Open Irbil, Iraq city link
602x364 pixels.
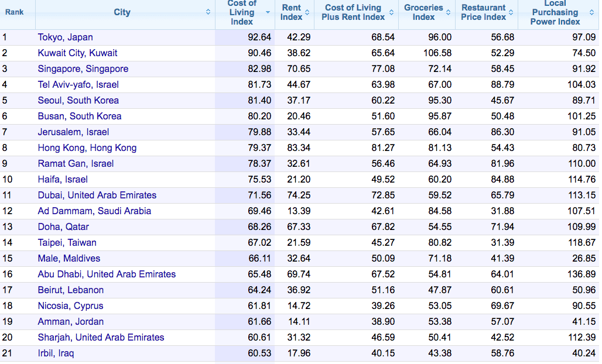pyautogui.click(x=56, y=353)
